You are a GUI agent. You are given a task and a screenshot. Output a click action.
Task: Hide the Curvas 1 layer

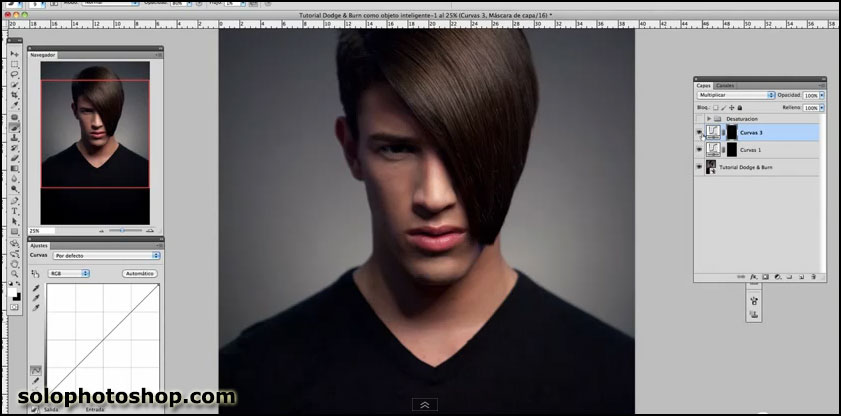click(699, 150)
